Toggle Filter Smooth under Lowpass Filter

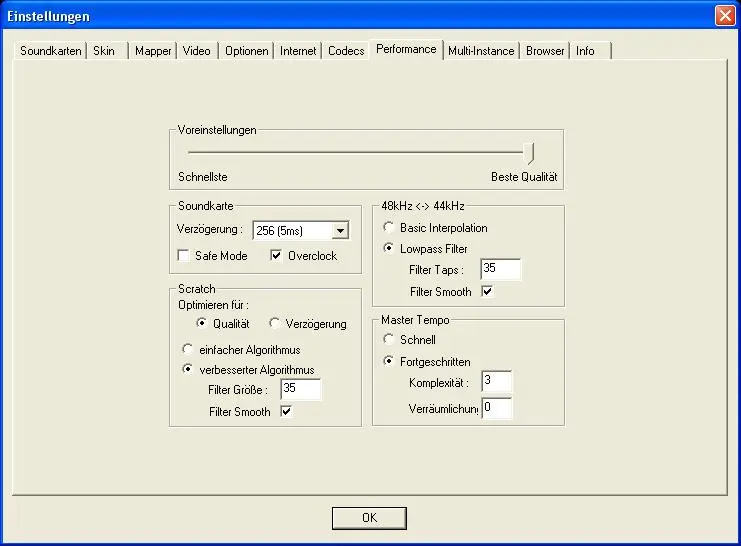coord(487,291)
